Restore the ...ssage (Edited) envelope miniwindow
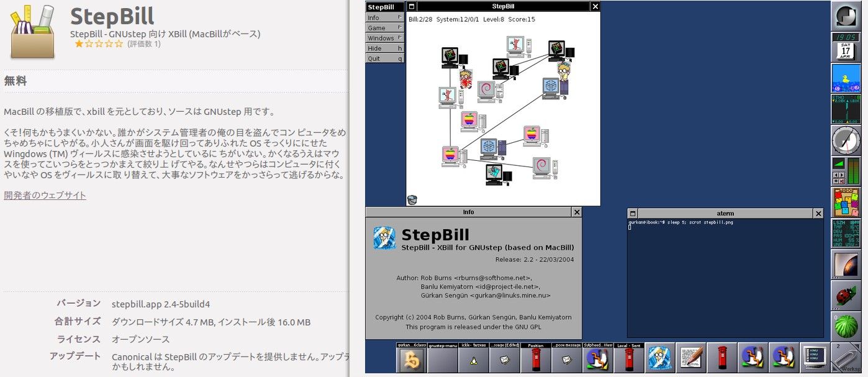The width and height of the screenshot is (868, 377). tap(505, 357)
